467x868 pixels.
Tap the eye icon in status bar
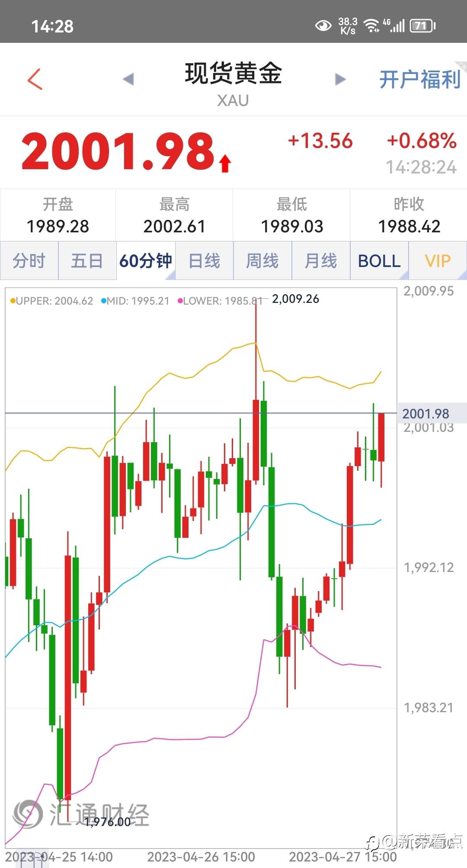(323, 26)
